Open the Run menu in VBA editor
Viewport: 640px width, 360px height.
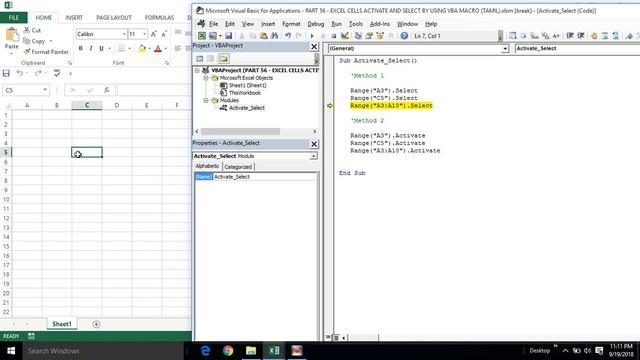[x=336, y=24]
